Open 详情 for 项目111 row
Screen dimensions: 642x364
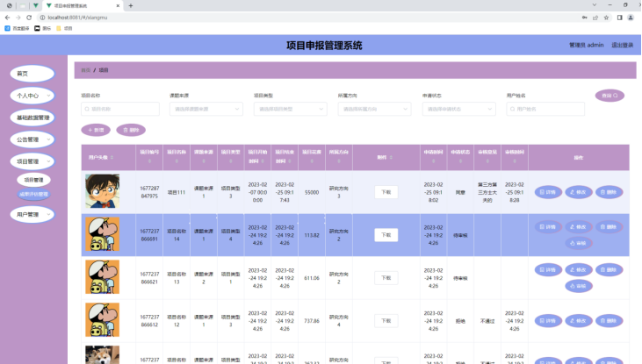[548, 192]
